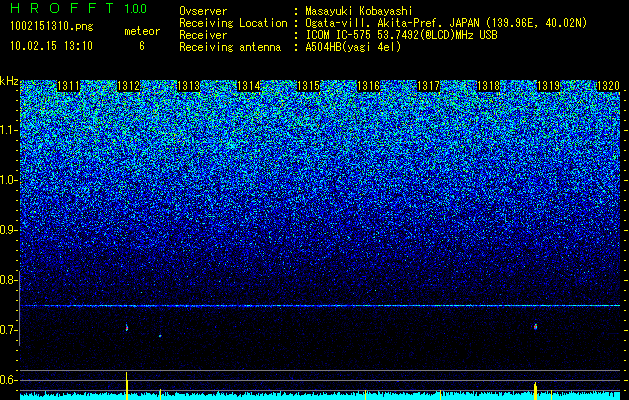Click the 1313 time marker
This screenshot has height=400, width=629.
pos(189,86)
